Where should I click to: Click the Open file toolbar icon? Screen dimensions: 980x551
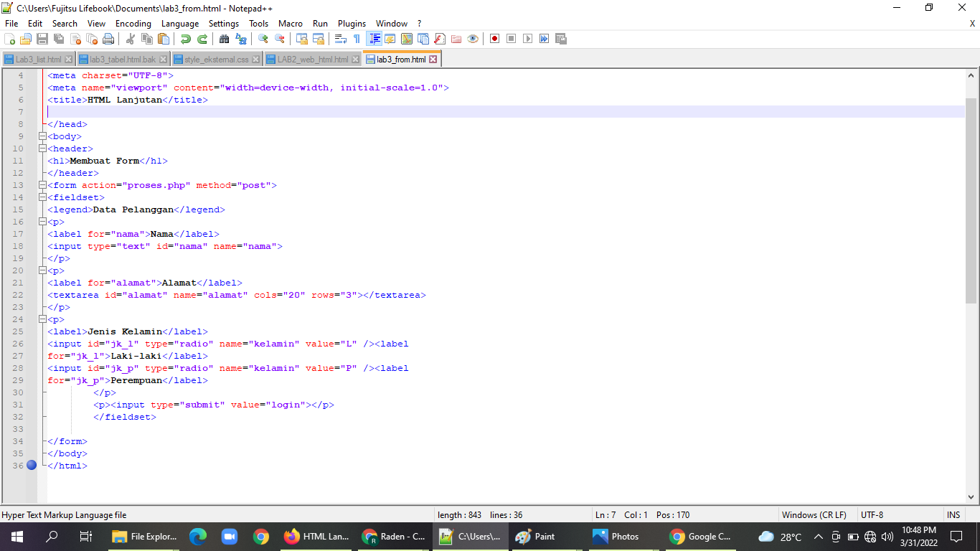click(x=26, y=39)
